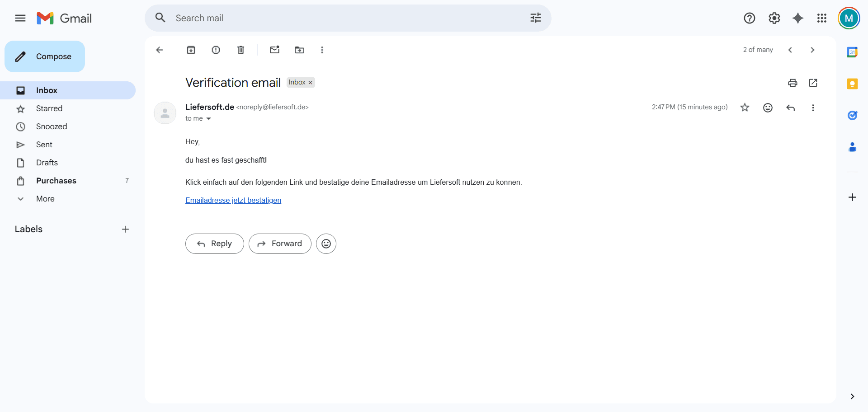This screenshot has width=868, height=412.
Task: Open email in new window
Action: [813, 83]
